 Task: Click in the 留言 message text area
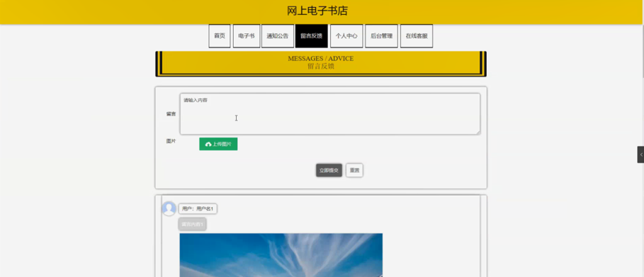click(330, 114)
